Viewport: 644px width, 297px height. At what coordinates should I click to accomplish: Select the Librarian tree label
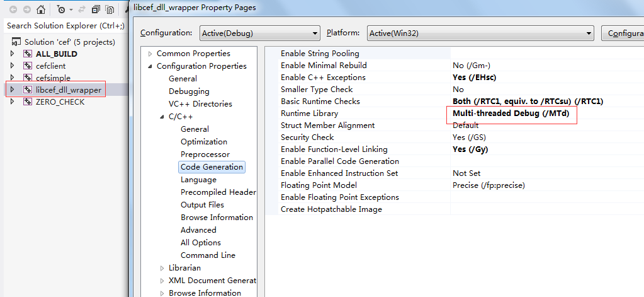tap(184, 268)
